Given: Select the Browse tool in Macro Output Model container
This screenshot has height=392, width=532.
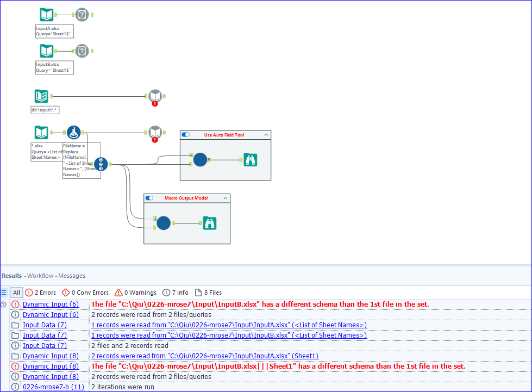Looking at the screenshot, I should pos(210,223).
